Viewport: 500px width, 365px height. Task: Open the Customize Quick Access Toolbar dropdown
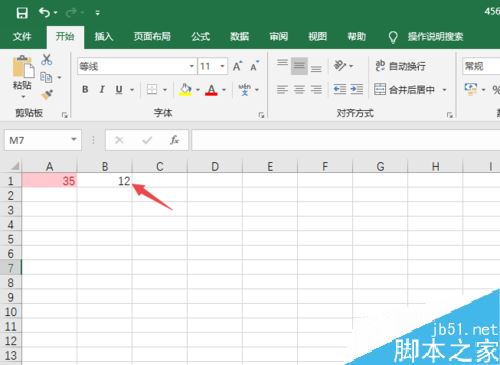click(x=98, y=13)
